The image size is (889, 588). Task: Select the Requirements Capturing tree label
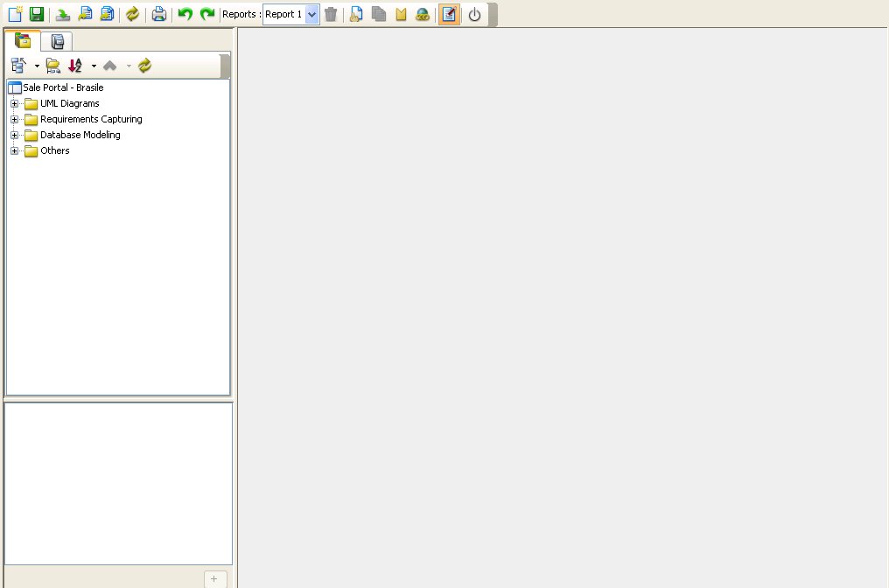coord(91,119)
